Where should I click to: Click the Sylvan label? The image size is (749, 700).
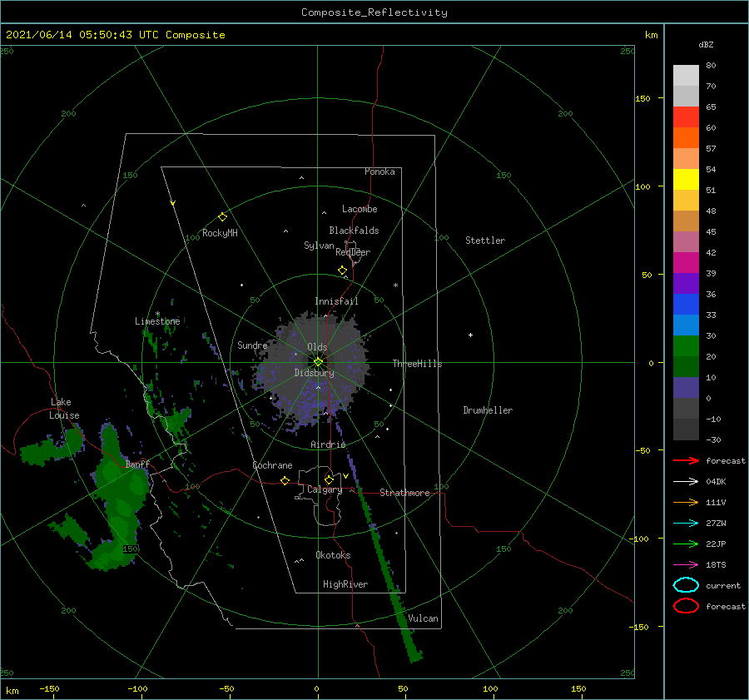coord(319,246)
